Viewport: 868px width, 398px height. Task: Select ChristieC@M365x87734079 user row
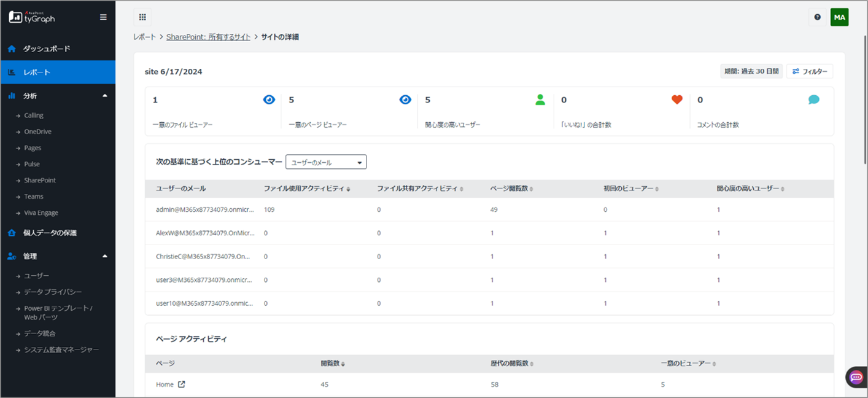point(489,257)
